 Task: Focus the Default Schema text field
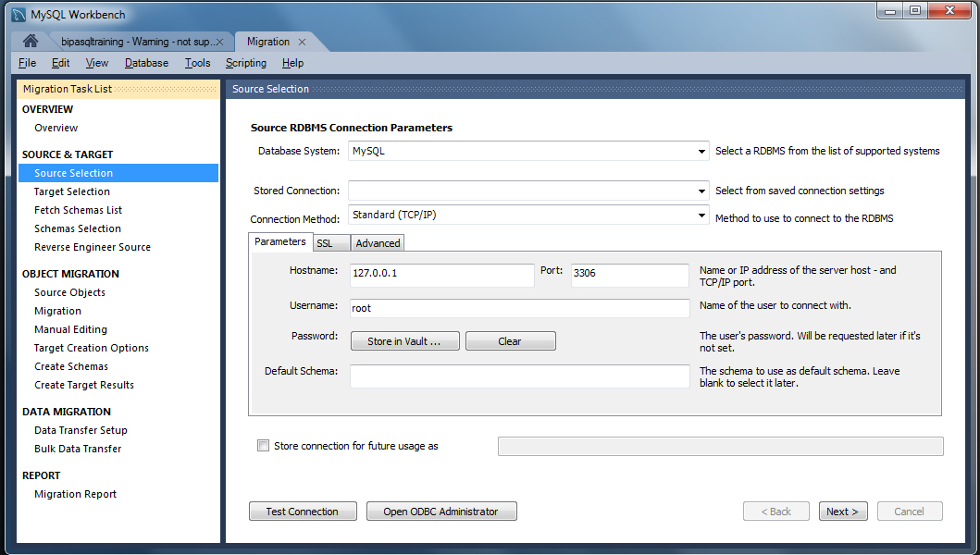(519, 376)
